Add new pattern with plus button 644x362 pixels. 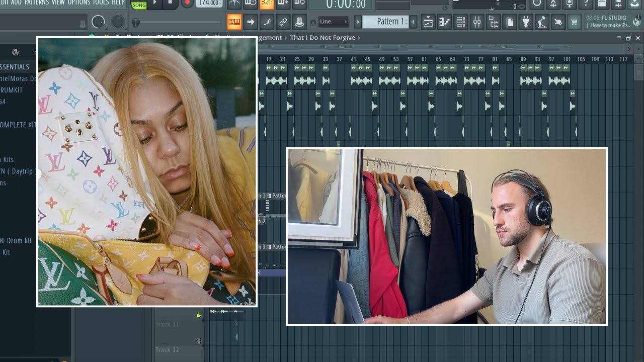coord(413,22)
